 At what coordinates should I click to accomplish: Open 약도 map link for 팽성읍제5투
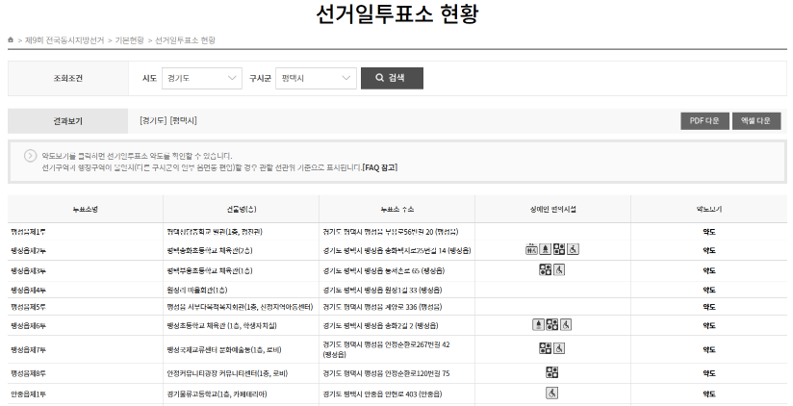pos(709,307)
